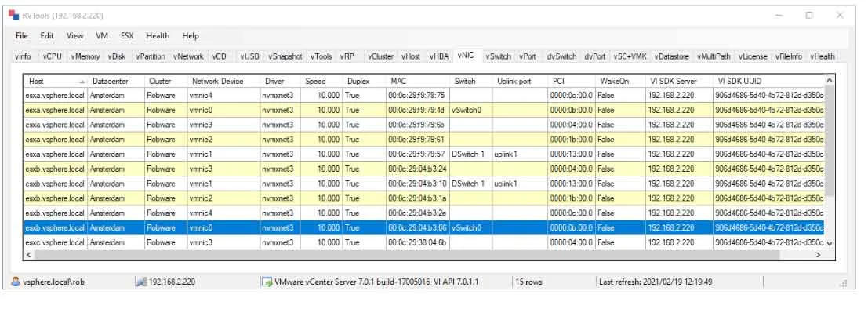The width and height of the screenshot is (868, 309).
Task: Select the uplink1 cell in esxb vmnic1 row
Action: (x=520, y=184)
